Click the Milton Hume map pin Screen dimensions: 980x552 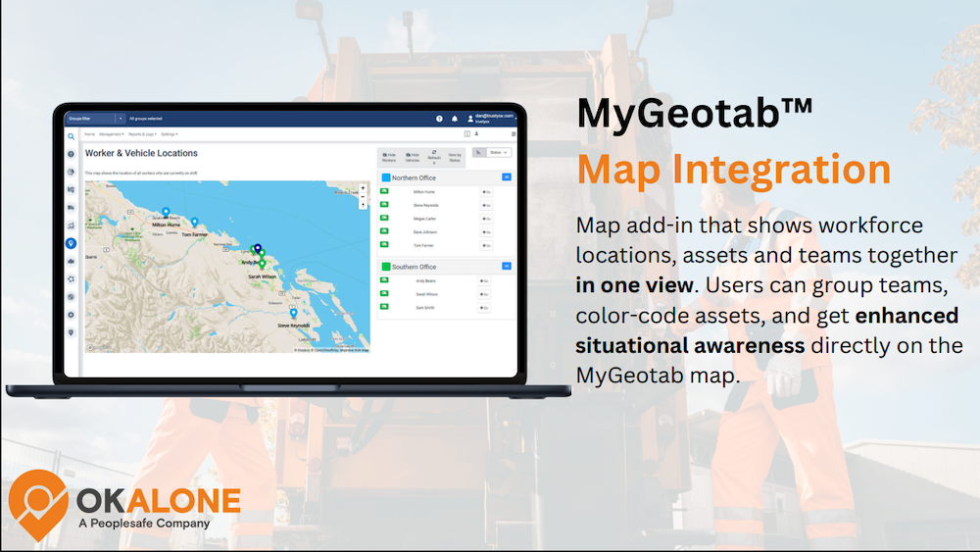point(166,213)
